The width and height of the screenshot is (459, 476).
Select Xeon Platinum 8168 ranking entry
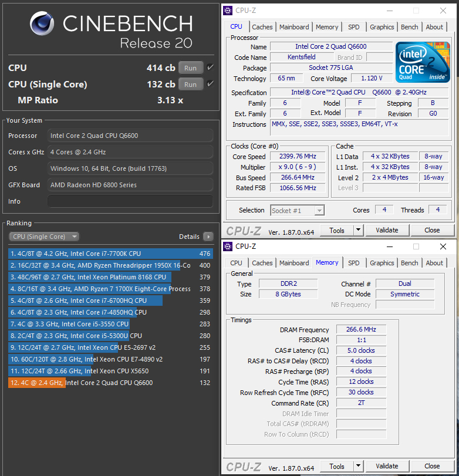tap(110, 277)
